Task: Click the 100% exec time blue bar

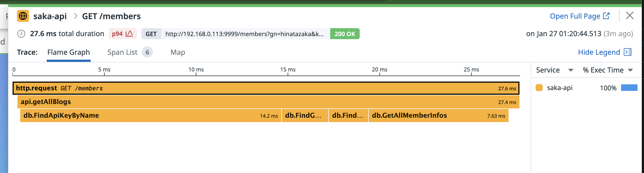Action: (x=629, y=88)
